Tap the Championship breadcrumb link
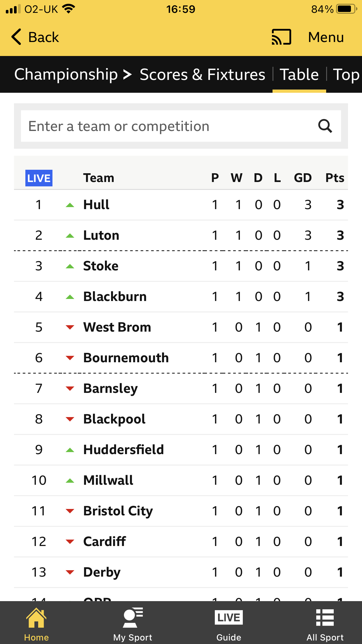 click(66, 74)
